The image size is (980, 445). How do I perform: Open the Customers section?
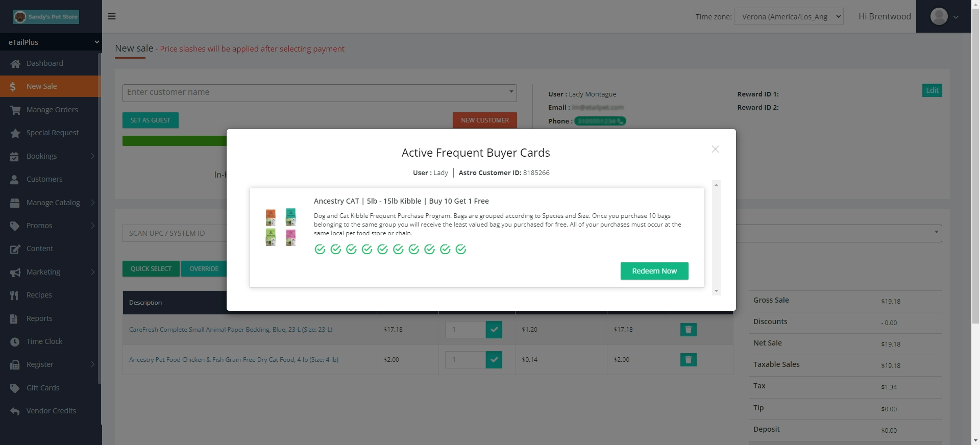44,179
